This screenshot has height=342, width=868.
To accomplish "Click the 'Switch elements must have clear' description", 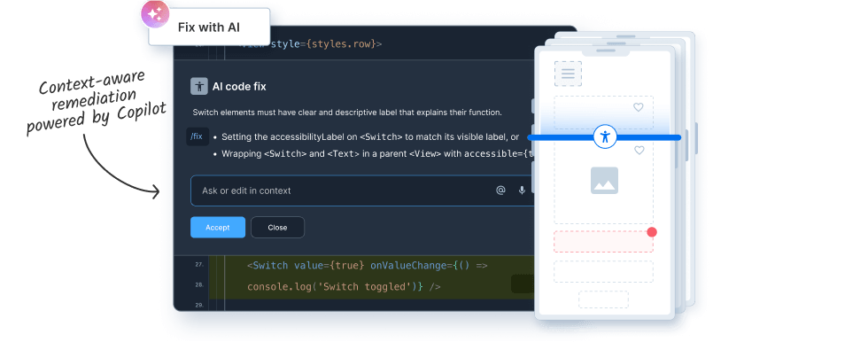I will (x=347, y=113).
